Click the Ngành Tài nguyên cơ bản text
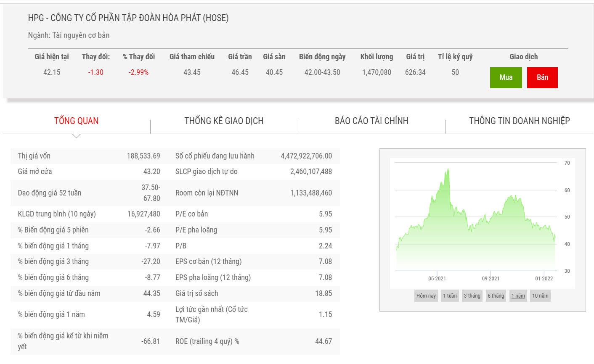Screen dimensions: 594x364 click(x=69, y=35)
